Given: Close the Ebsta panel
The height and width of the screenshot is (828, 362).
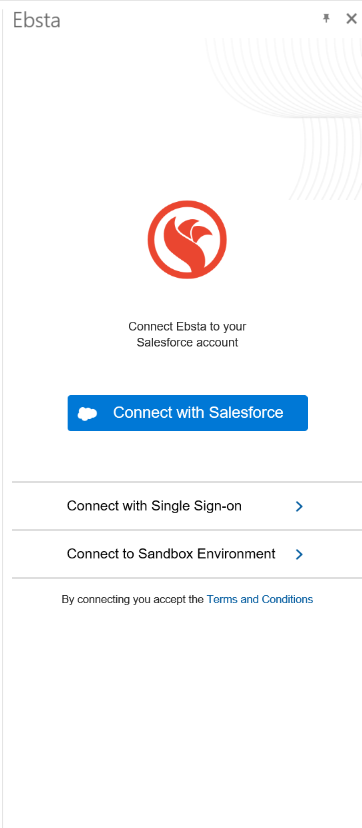Looking at the screenshot, I should click(351, 19).
